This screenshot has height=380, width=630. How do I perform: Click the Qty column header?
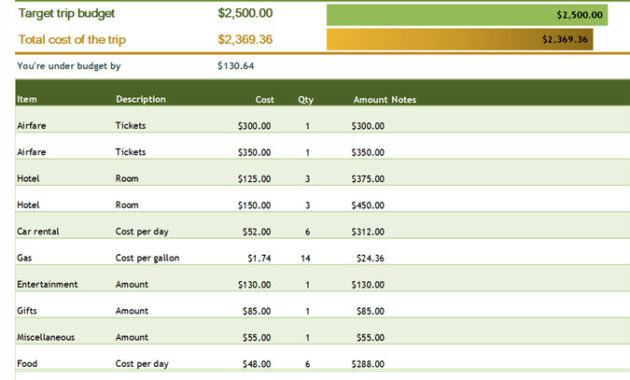pos(305,100)
